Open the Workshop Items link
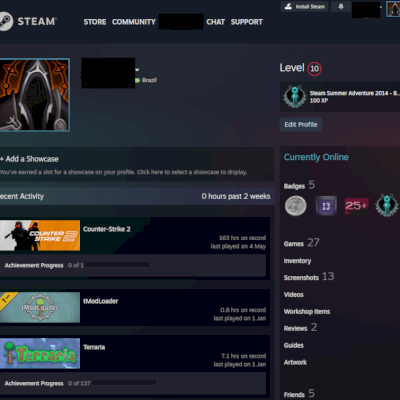This screenshot has height=400, width=400. pyautogui.click(x=307, y=311)
